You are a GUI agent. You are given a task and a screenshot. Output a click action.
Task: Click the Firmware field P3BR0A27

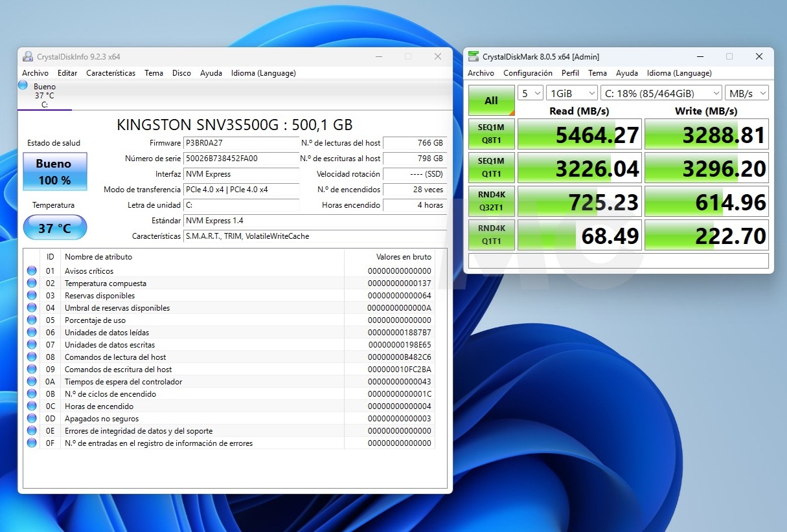(242, 143)
